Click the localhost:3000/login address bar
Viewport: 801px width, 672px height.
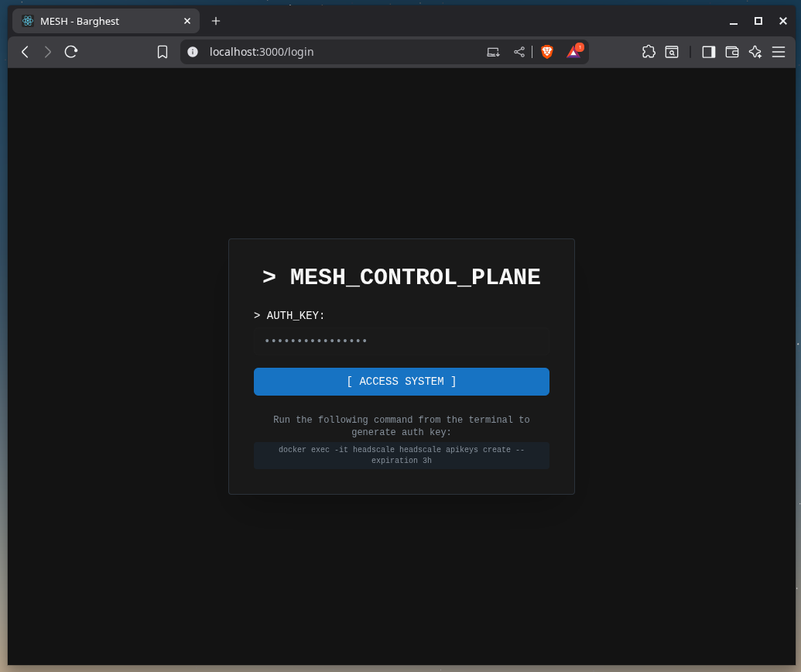(x=333, y=52)
